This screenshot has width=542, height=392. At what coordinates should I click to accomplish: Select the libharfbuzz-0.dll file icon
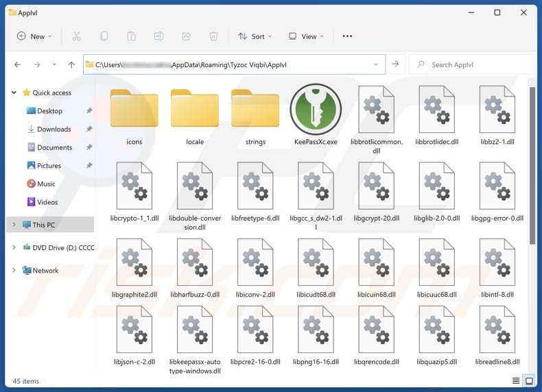pyautogui.click(x=195, y=262)
